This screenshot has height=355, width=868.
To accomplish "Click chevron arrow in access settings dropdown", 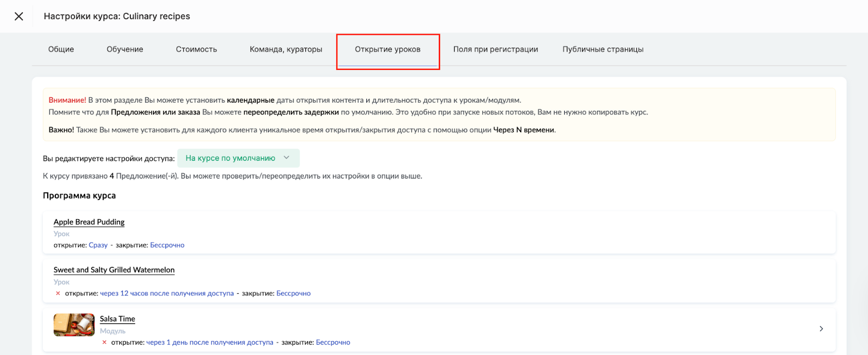I will [286, 158].
